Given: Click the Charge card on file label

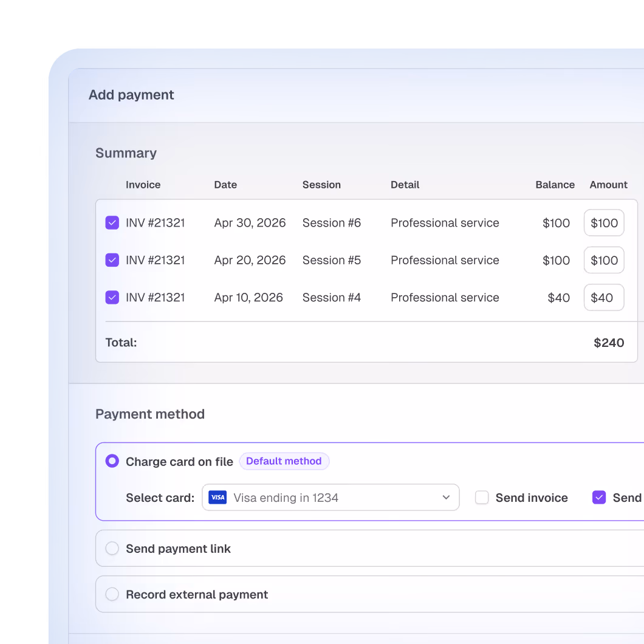Looking at the screenshot, I should coord(179,462).
